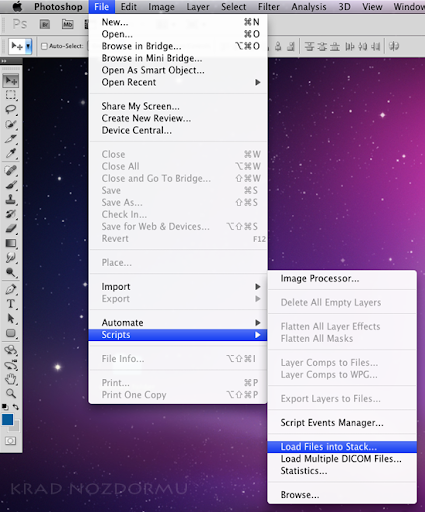This screenshot has height=512, width=425.
Task: Select the Dodge tool
Action: tap(11, 272)
